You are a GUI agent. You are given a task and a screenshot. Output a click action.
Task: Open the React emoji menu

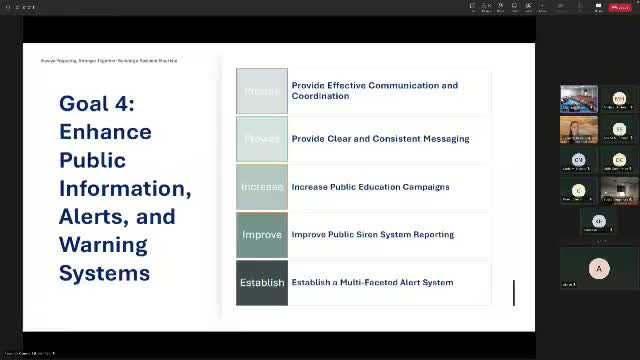point(514,7)
